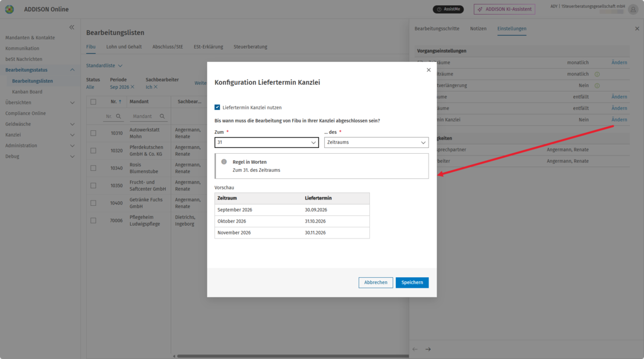Toggle the select-all checkbox in table header
This screenshot has width=644, height=359.
[x=93, y=102]
